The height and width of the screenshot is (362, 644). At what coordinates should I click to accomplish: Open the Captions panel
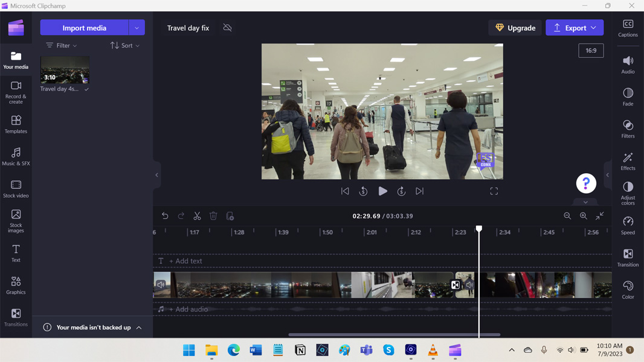coord(628,28)
